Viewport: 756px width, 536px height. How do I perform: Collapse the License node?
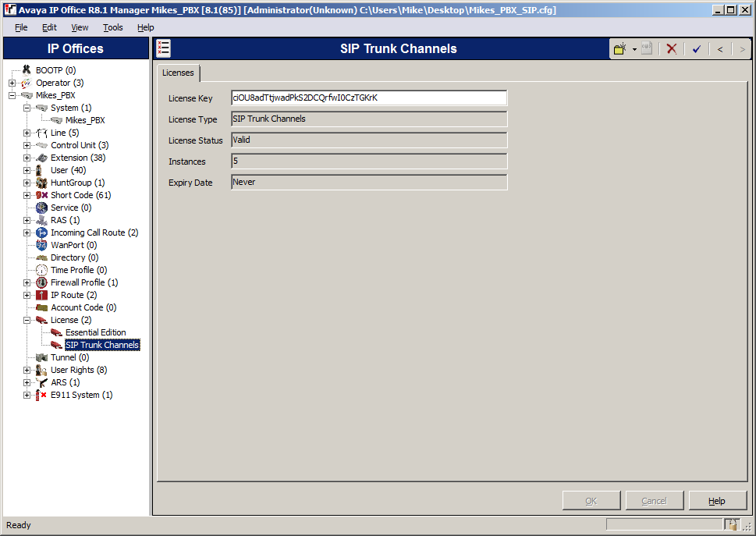pyautogui.click(x=27, y=320)
